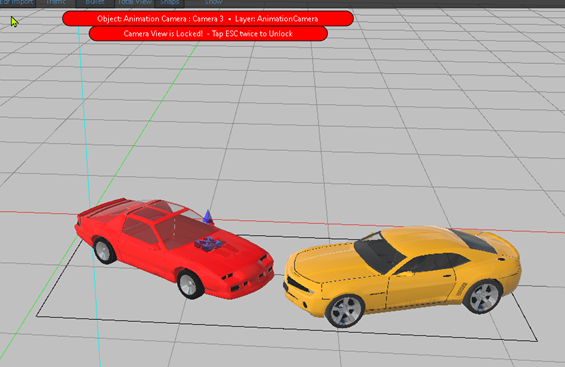The image size is (565, 367).
Task: Click the Camera View is Locked banner
Action: [208, 34]
